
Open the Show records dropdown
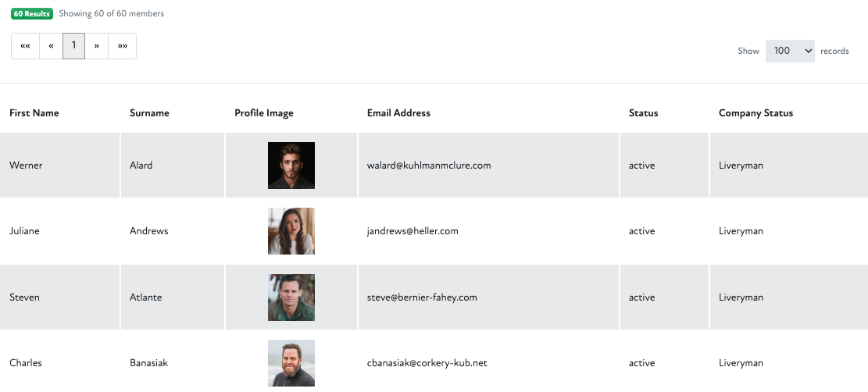[790, 51]
